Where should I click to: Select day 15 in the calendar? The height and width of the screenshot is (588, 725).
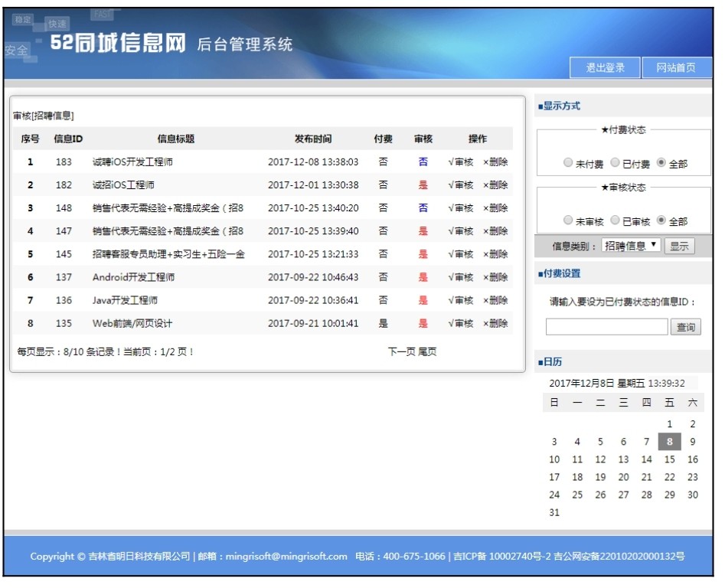[670, 459]
